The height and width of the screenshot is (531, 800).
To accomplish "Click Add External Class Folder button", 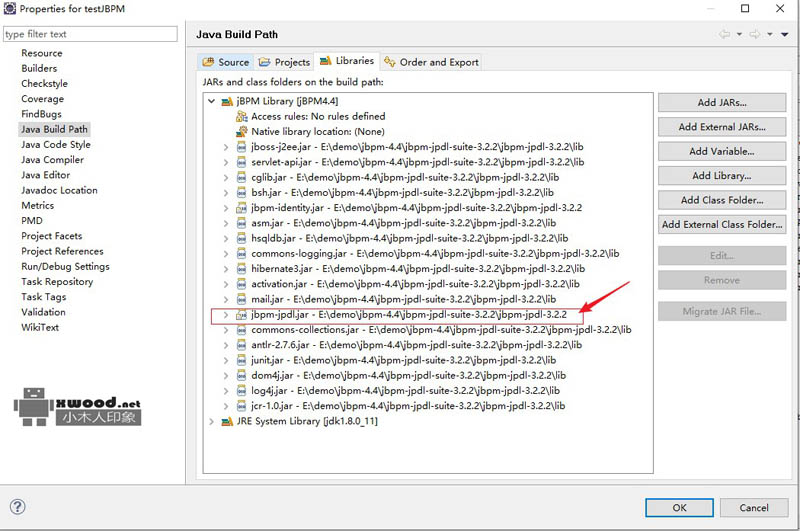I will [x=722, y=224].
